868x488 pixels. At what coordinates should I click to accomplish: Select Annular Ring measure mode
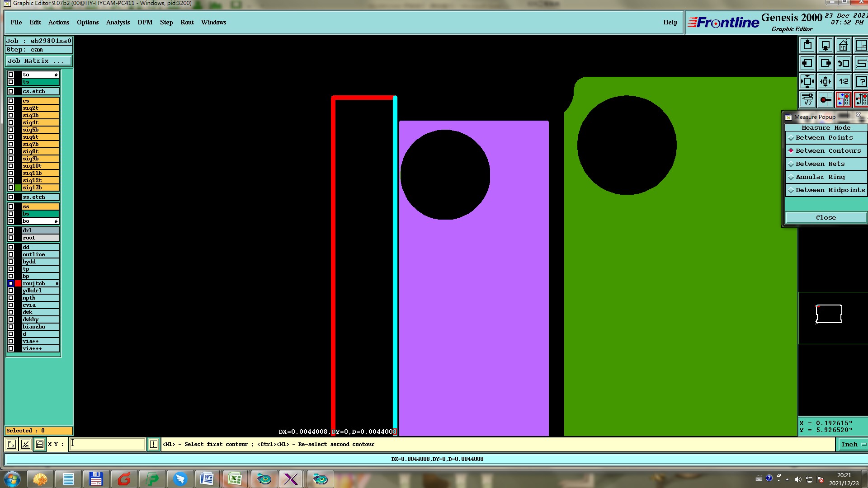coord(820,177)
